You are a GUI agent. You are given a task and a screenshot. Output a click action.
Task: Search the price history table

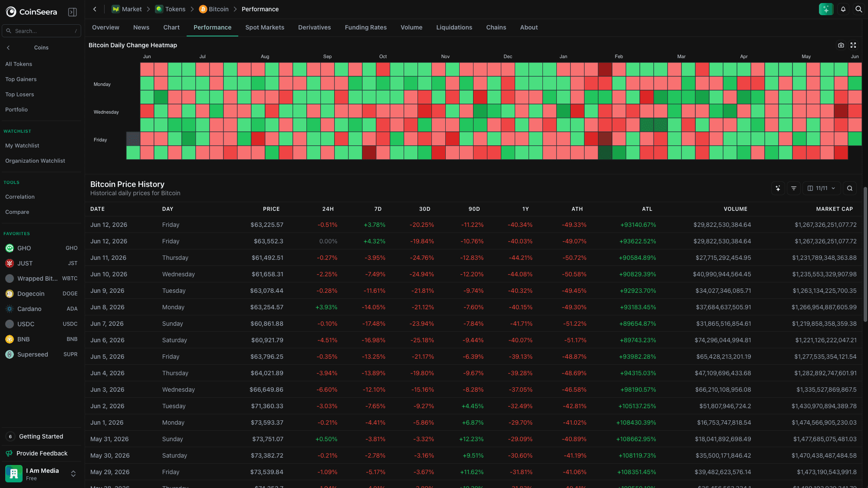point(850,188)
